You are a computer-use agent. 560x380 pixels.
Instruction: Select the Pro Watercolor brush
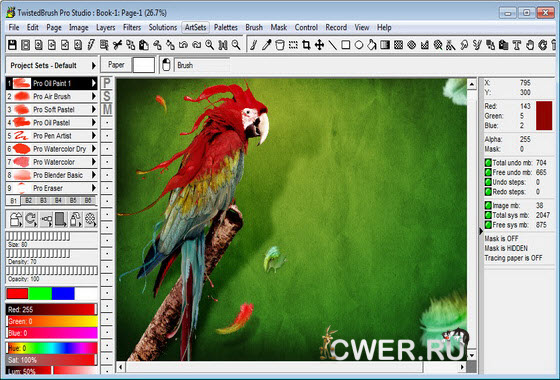(51, 162)
